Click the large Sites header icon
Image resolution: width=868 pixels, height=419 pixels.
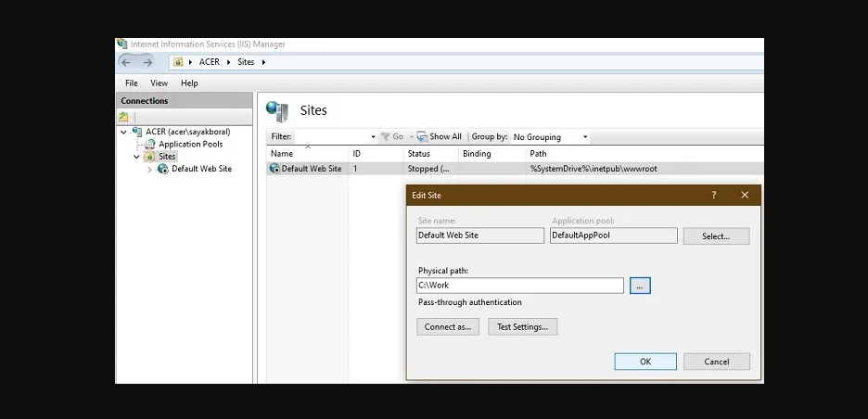coord(277,110)
